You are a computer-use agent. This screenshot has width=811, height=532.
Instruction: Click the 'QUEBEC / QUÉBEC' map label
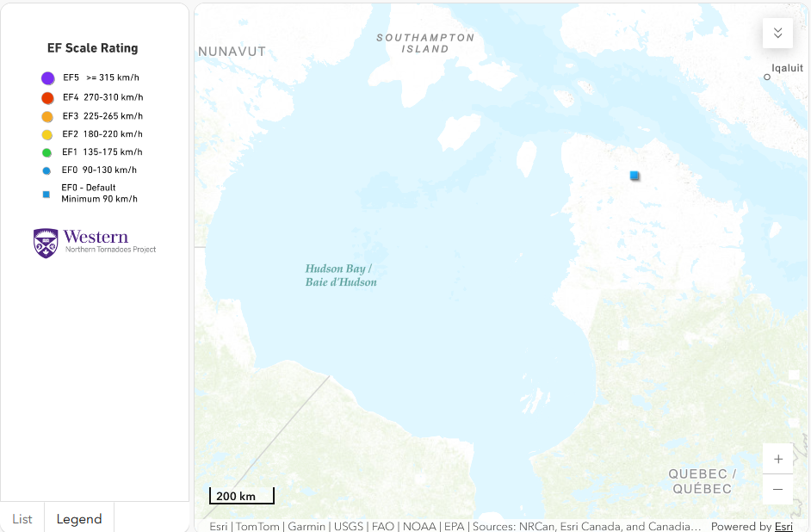click(702, 481)
